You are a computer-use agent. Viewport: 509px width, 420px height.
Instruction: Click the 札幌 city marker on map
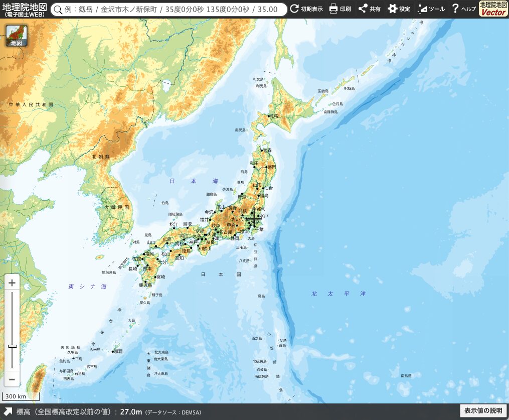[270, 116]
